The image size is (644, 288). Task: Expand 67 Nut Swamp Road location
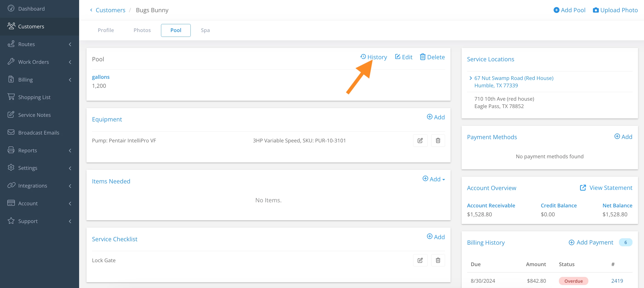click(471, 78)
